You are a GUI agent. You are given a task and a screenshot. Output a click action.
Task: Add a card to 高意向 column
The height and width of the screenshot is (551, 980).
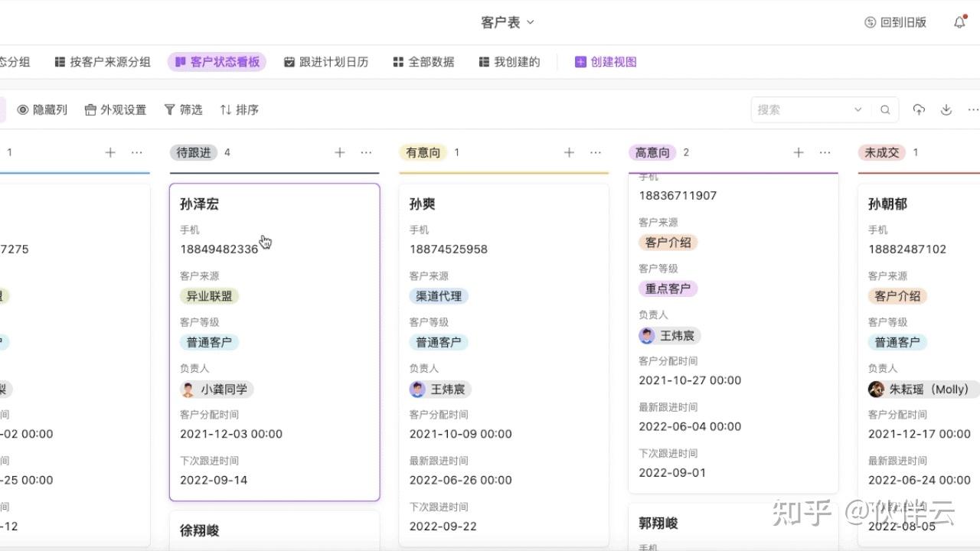point(799,153)
